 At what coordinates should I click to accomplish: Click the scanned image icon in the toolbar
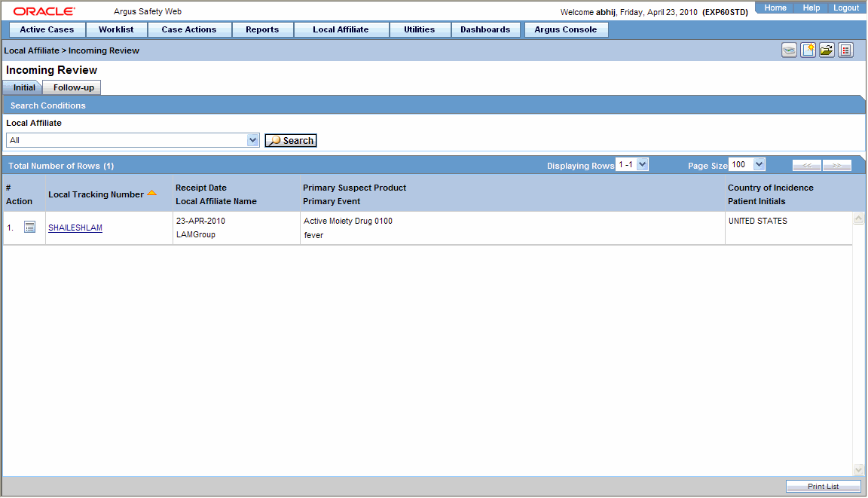coord(789,50)
